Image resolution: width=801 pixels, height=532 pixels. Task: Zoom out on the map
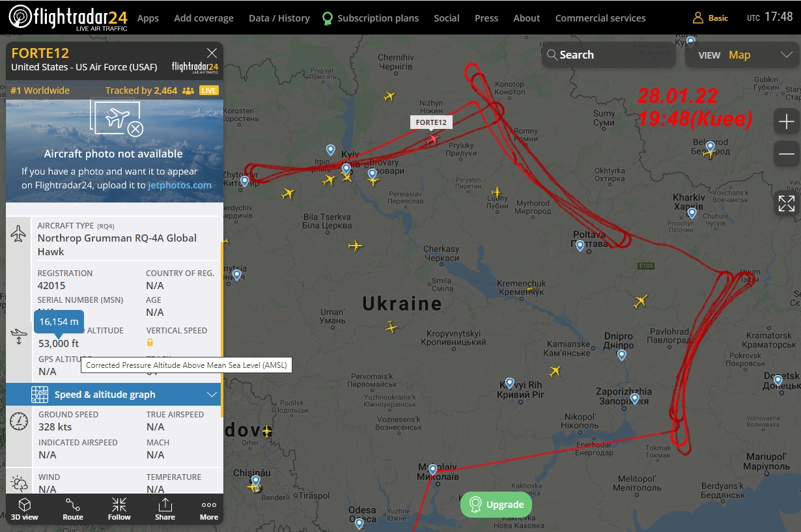[787, 154]
